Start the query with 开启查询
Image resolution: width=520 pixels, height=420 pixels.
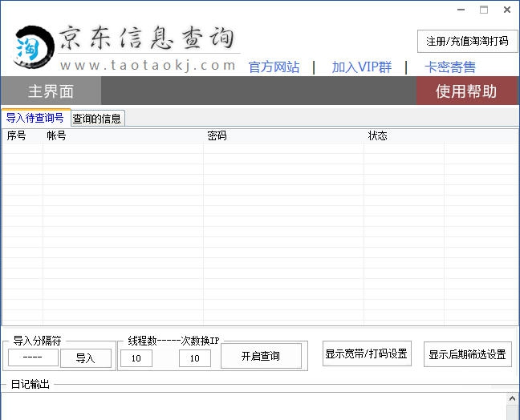261,356
